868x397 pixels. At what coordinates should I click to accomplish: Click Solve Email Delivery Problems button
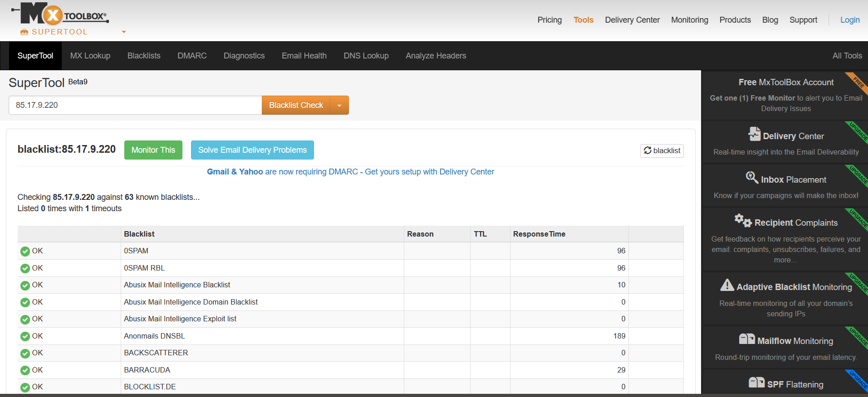click(252, 150)
